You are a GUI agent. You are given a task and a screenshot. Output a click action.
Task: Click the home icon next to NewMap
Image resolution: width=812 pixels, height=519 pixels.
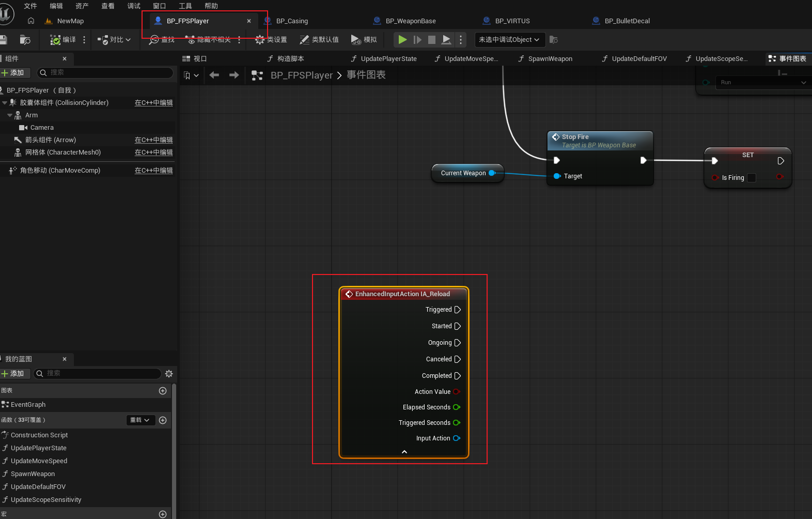(x=31, y=21)
